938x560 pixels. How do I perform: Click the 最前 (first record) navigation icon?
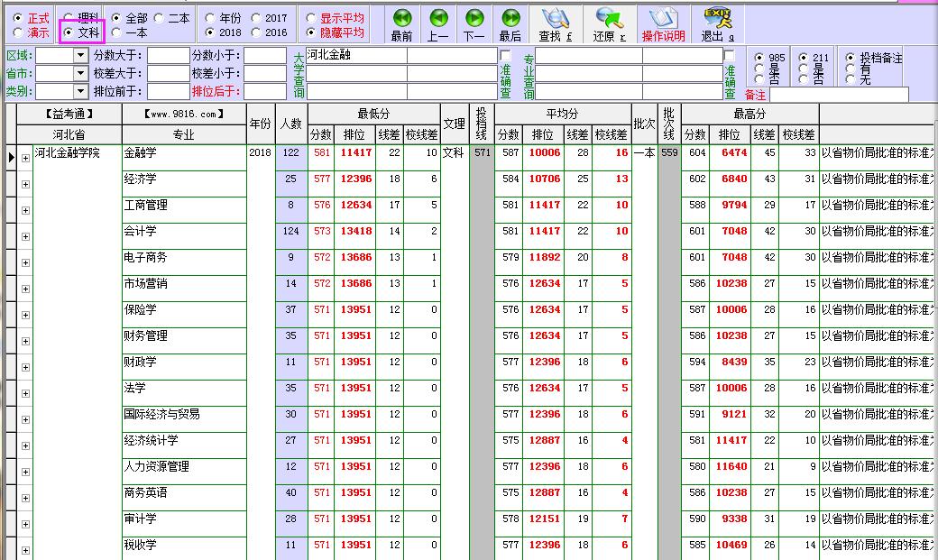point(402,19)
